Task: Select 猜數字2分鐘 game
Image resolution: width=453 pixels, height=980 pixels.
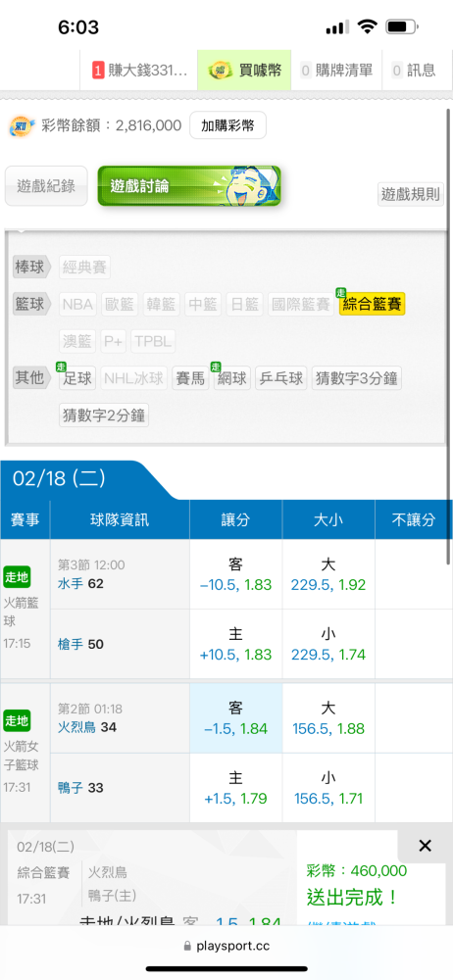Action: (x=104, y=415)
